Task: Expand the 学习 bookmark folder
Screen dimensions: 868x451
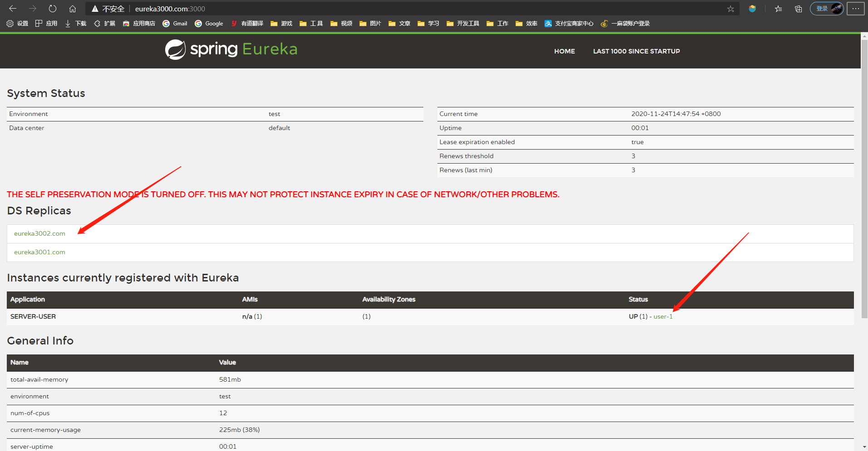Action: point(428,24)
